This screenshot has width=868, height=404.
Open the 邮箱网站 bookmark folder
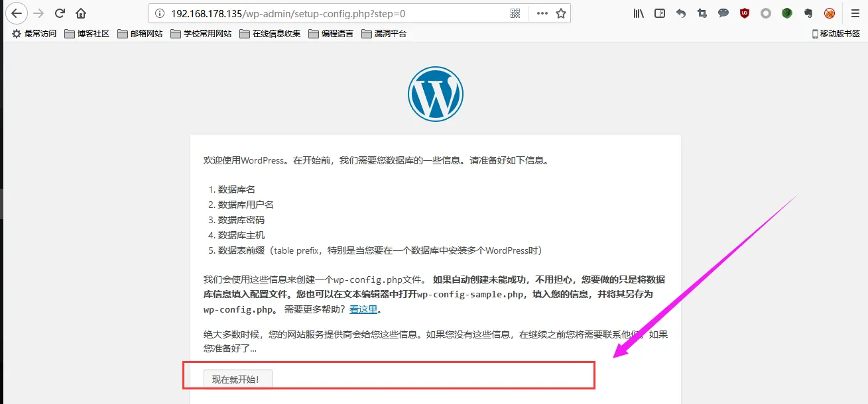point(140,33)
